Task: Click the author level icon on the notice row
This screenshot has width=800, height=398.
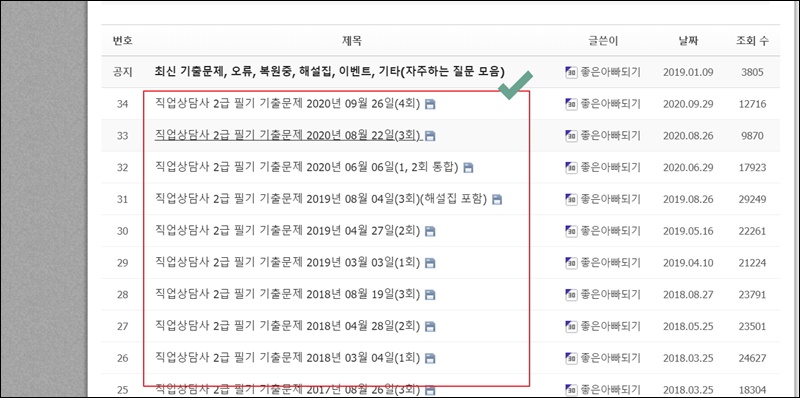Action: tap(571, 72)
